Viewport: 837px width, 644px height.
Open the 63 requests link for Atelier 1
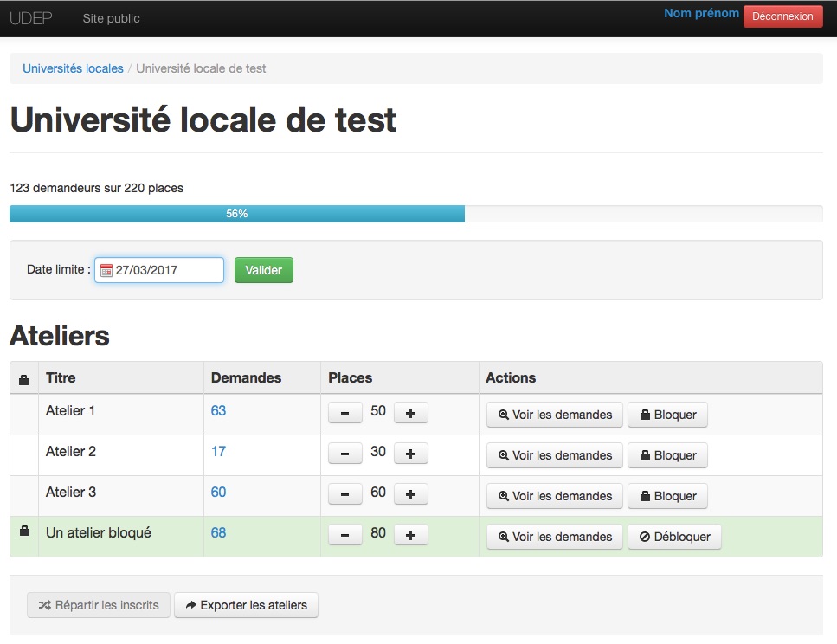click(218, 410)
